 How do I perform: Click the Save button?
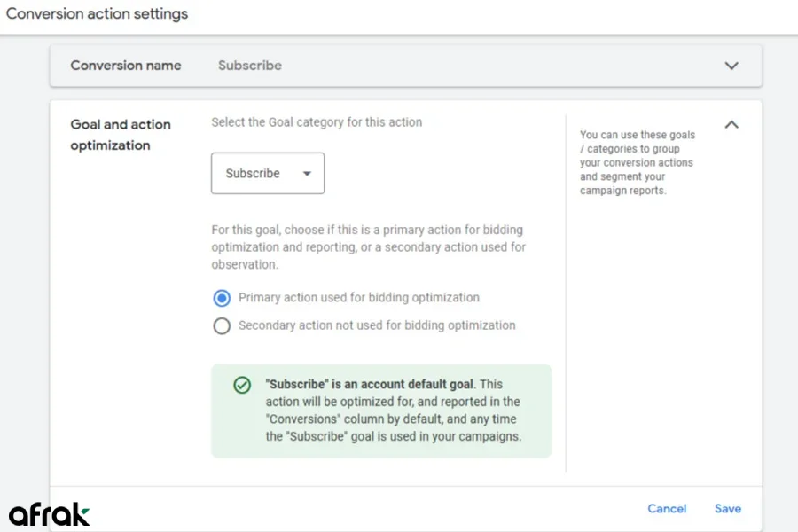coord(727,509)
